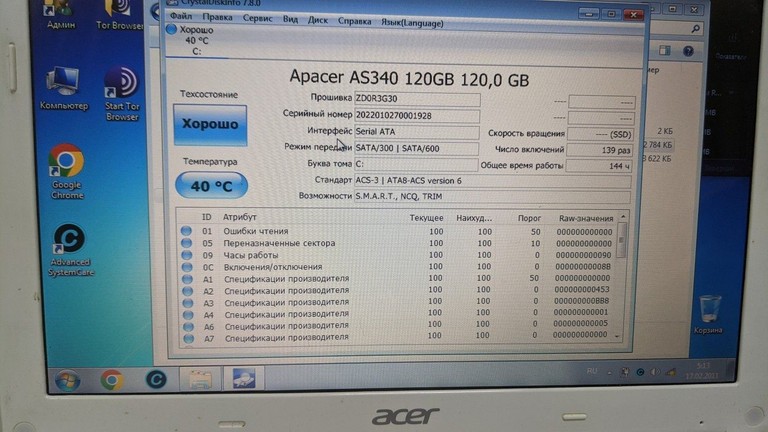The height and width of the screenshot is (432, 768).
Task: Click the status circle for attribute A2
Action: tap(188, 290)
